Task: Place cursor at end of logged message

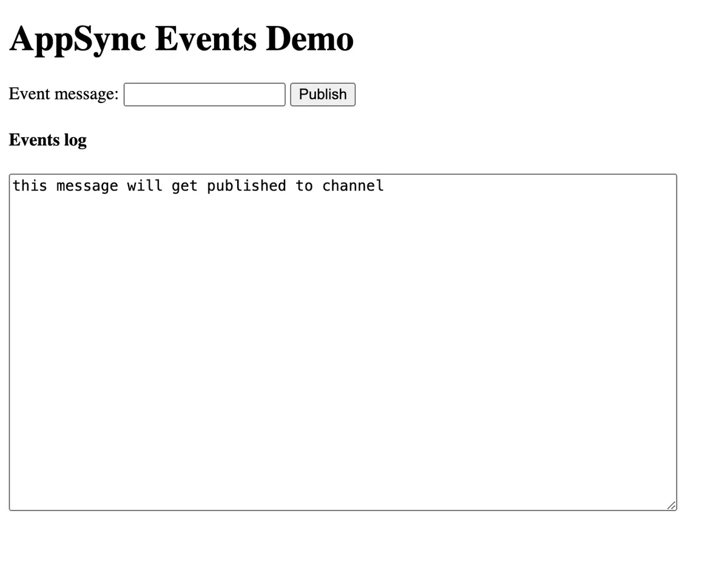Action: tap(383, 186)
